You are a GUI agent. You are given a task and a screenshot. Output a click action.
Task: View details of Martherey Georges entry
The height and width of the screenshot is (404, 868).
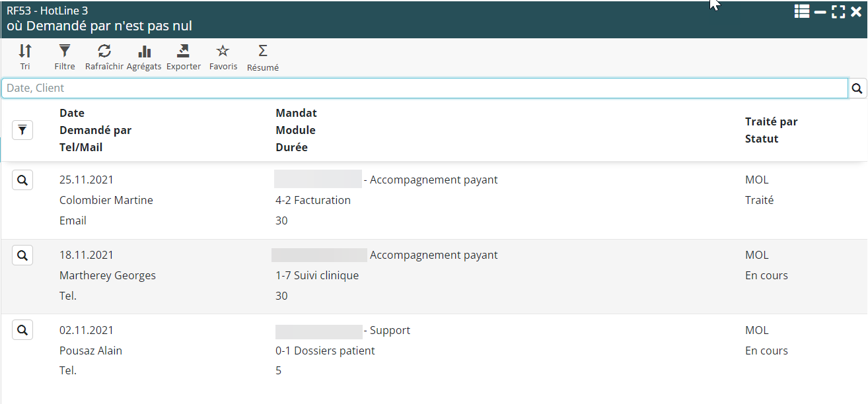(22, 255)
